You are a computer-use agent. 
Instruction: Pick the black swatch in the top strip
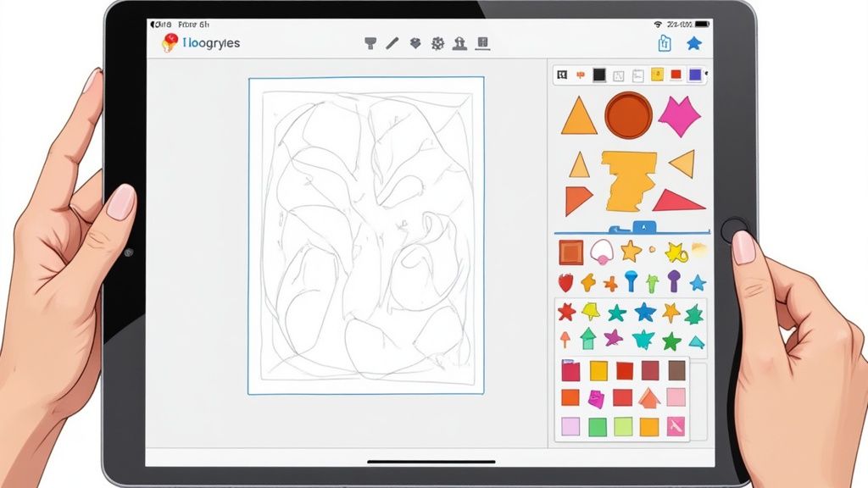(599, 75)
